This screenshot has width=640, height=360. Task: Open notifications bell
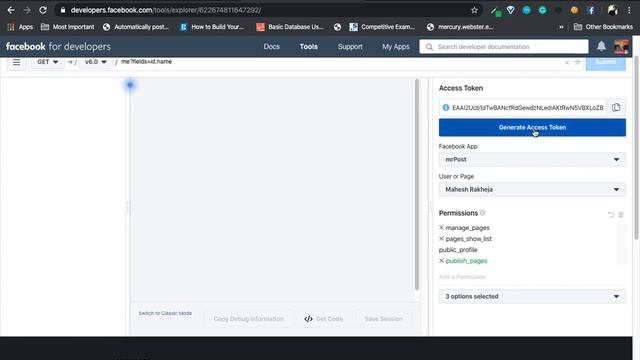point(601,46)
